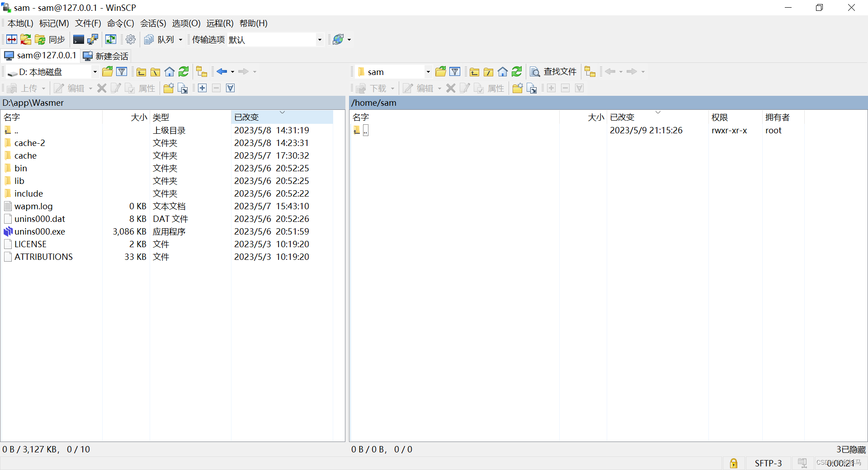Select the unins000.exe file in local list
The height and width of the screenshot is (470, 868).
[x=40, y=231]
